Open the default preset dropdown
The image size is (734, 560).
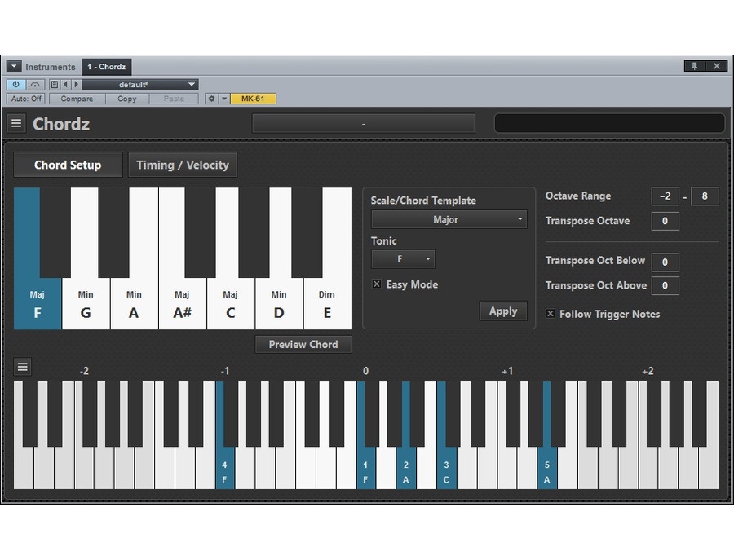tap(139, 84)
